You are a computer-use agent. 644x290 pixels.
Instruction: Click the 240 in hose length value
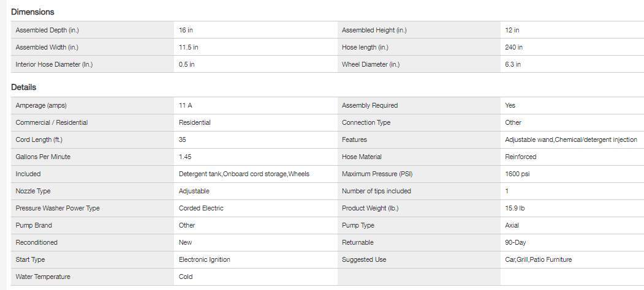tap(513, 47)
